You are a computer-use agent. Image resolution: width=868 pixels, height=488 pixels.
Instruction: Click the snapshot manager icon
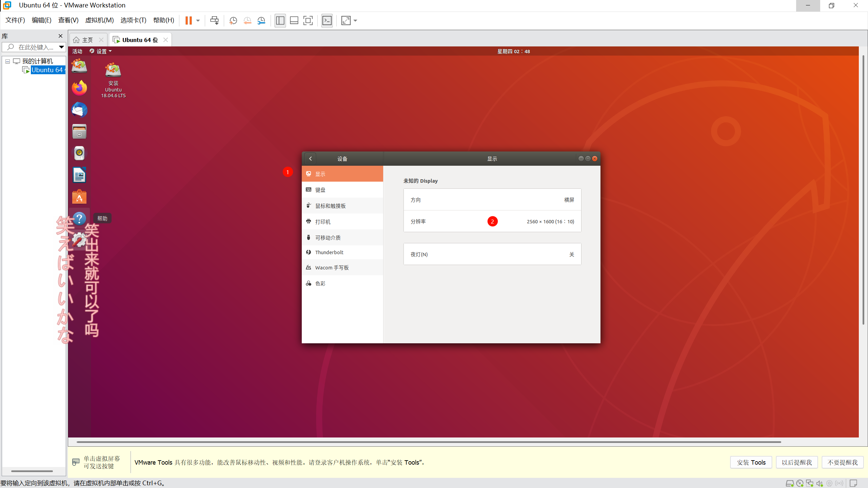tap(261, 21)
